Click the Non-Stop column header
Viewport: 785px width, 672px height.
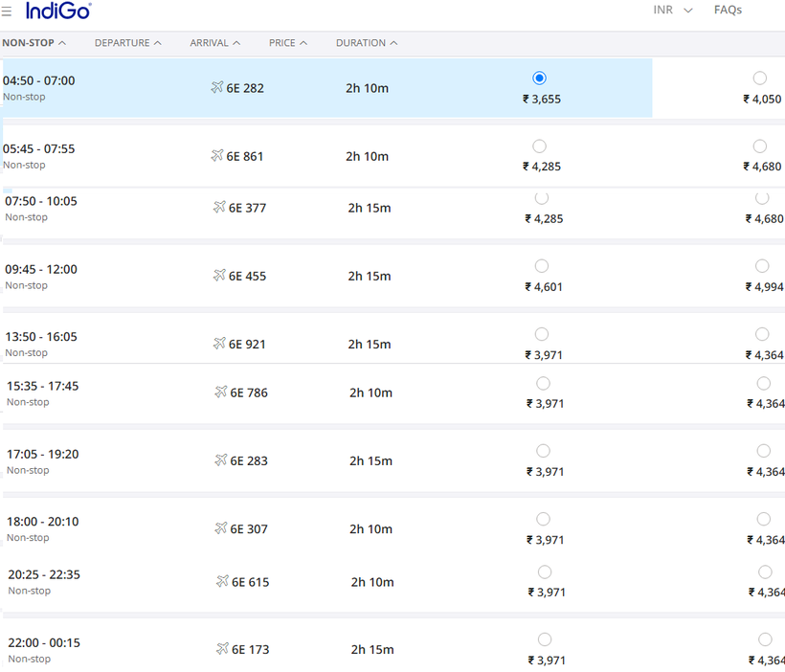(x=34, y=43)
